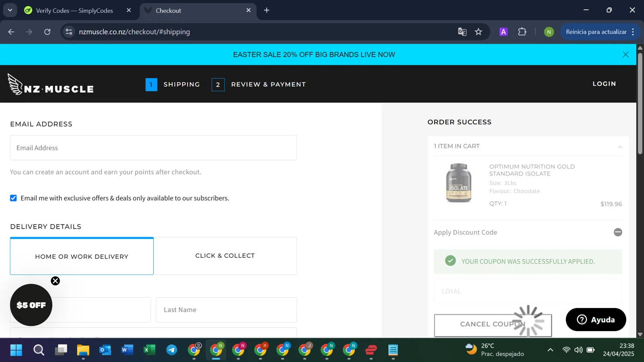Close the Easter Sale banner

tap(626, 54)
